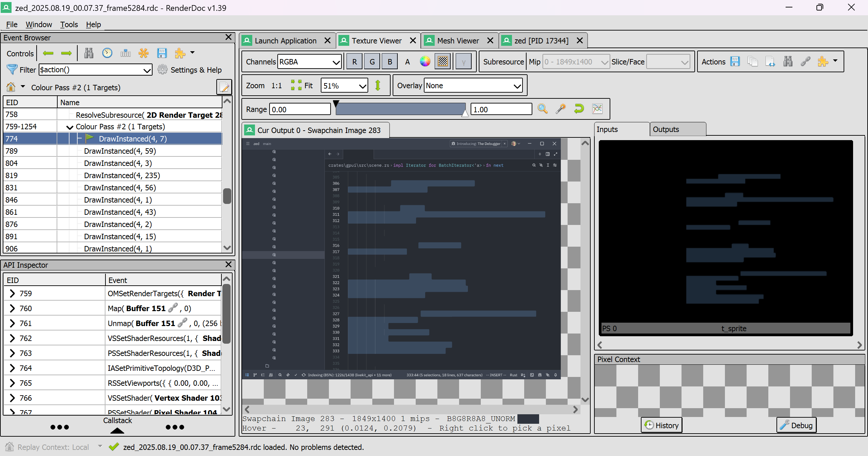
Task: Open the Find Event binoculars tool
Action: tap(89, 53)
